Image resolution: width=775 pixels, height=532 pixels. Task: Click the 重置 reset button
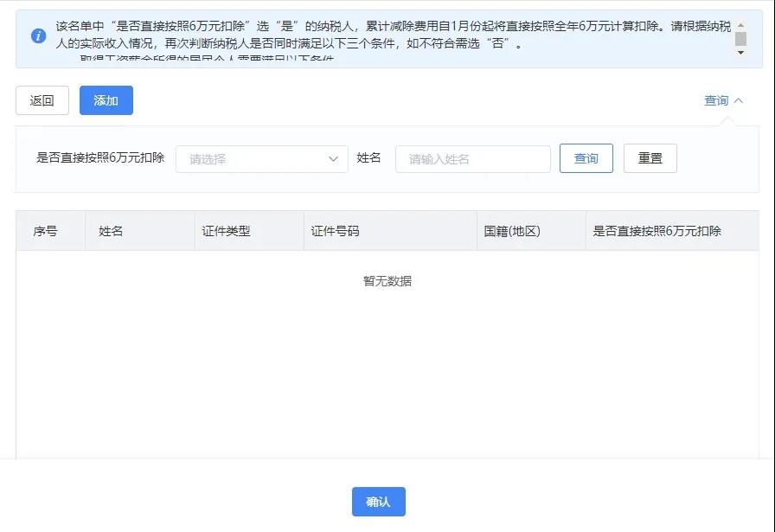coord(650,157)
